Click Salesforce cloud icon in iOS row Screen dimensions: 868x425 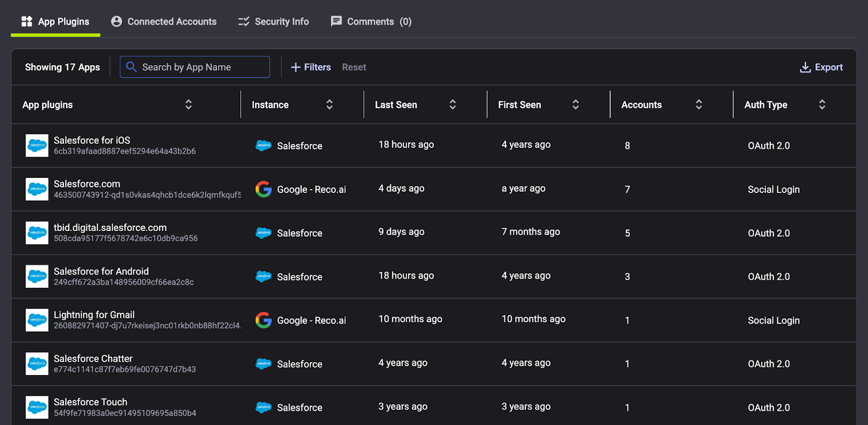264,145
